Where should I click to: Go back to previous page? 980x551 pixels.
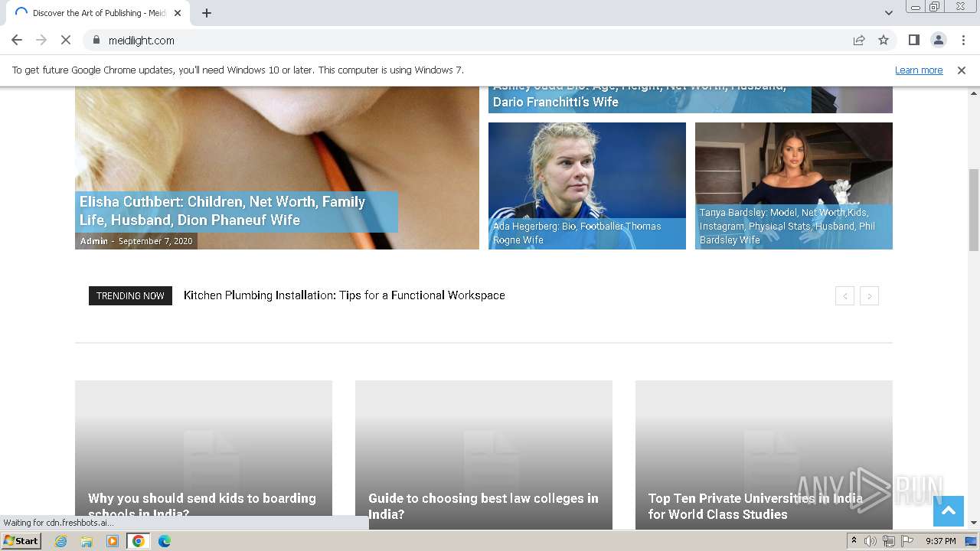coord(17,40)
